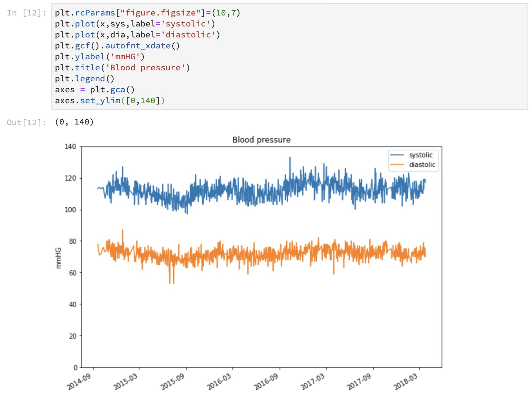This screenshot has width=532, height=398.
Task: Click the systolic legend label
Action: (421, 155)
